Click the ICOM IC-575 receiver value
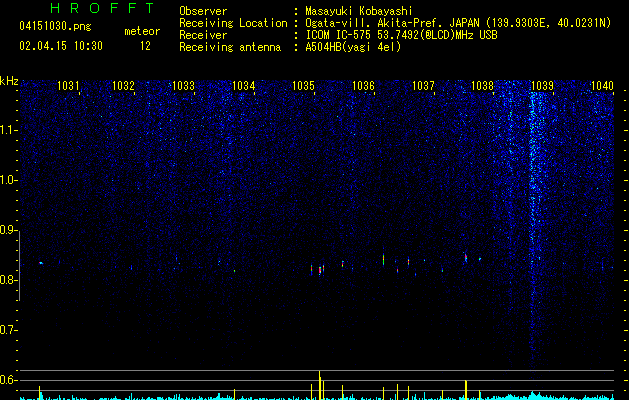 click(x=401, y=35)
